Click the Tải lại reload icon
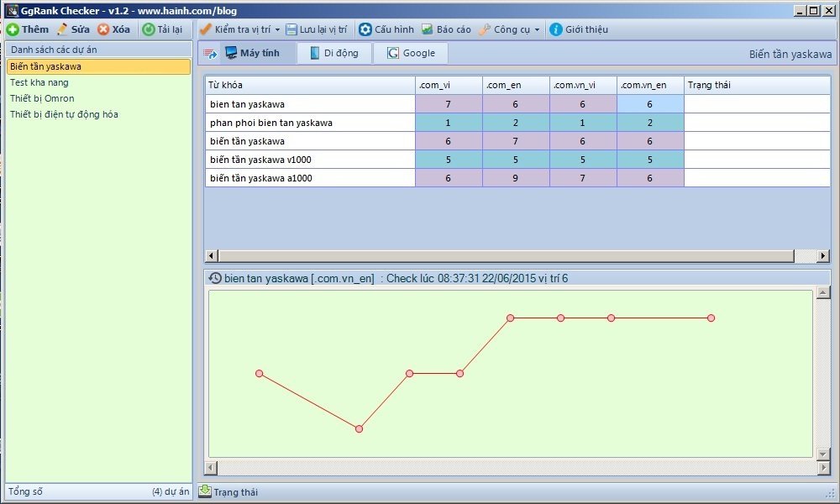This screenshot has width=840, height=504. coord(149,30)
